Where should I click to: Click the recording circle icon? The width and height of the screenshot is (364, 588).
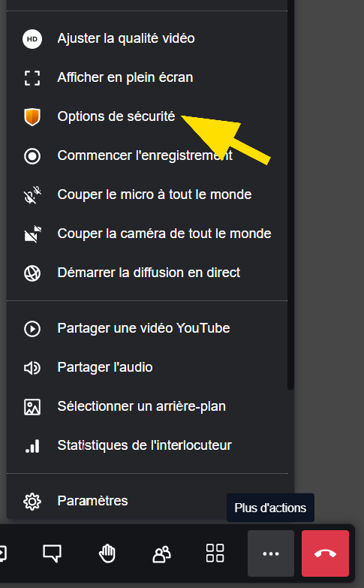(x=32, y=156)
